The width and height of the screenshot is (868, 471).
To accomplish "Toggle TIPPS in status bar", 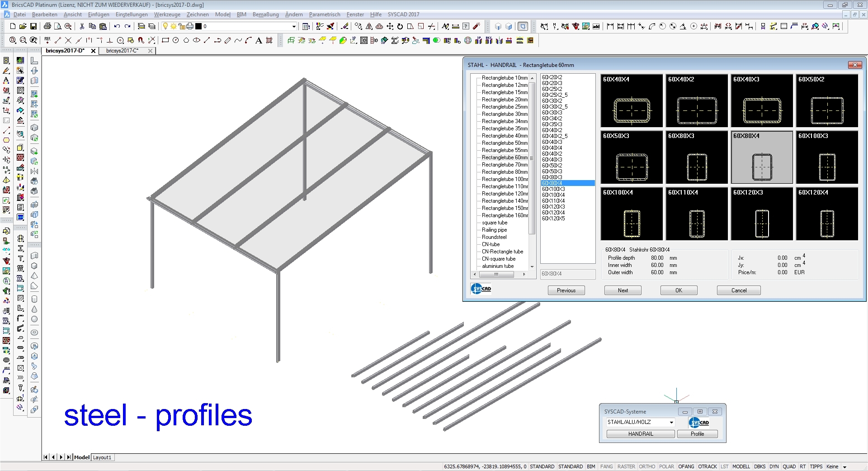I will click(x=816, y=466).
